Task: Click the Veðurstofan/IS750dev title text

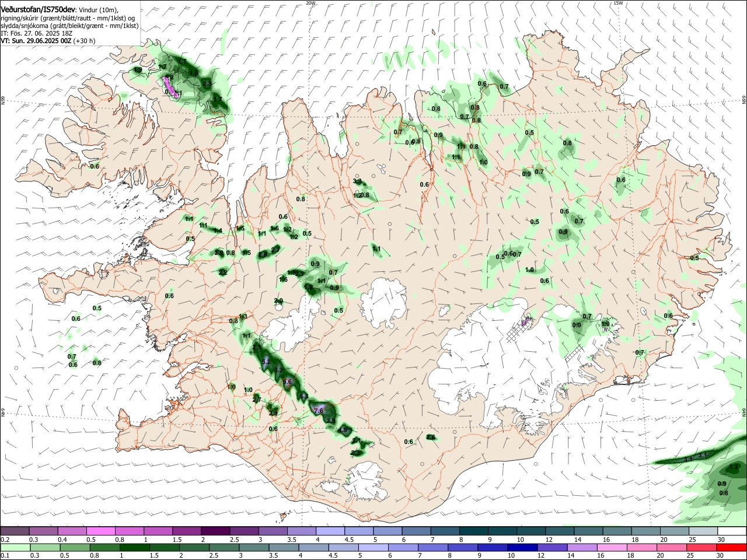Action: point(37,9)
